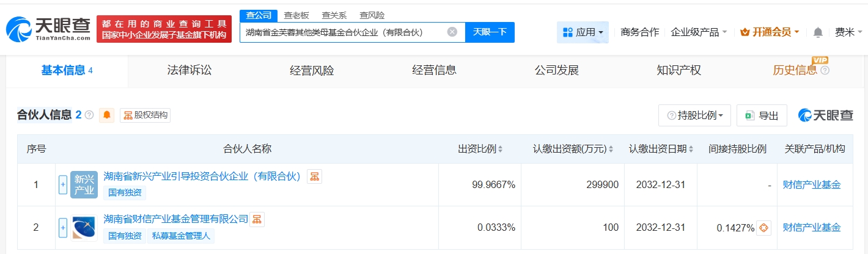The height and width of the screenshot is (254, 868).
Task: Open the 应用 dropdown menu
Action: [x=583, y=32]
